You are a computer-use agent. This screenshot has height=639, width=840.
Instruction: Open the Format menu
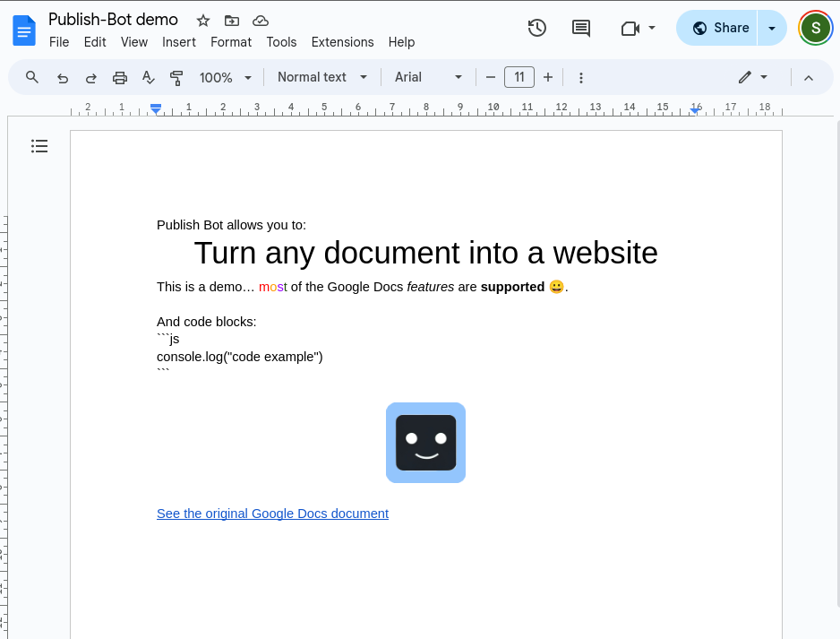231,42
